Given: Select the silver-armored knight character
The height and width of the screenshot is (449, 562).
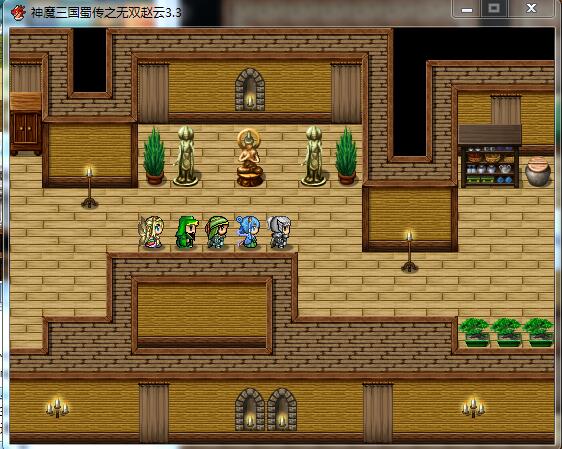Looking at the screenshot, I should tap(280, 232).
